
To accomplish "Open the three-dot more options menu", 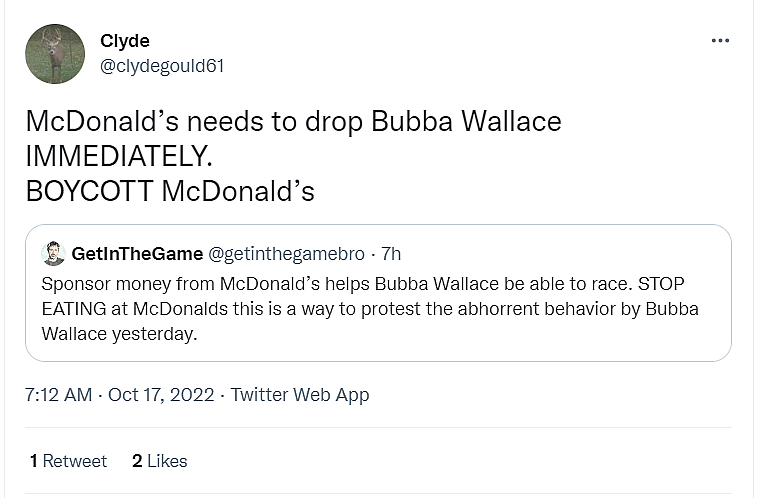I will coord(720,40).
